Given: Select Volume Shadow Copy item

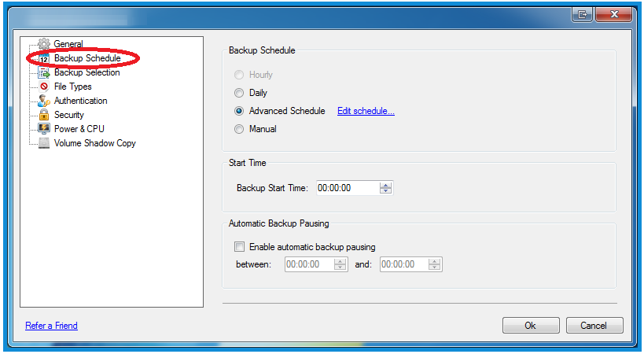Looking at the screenshot, I should (x=95, y=143).
